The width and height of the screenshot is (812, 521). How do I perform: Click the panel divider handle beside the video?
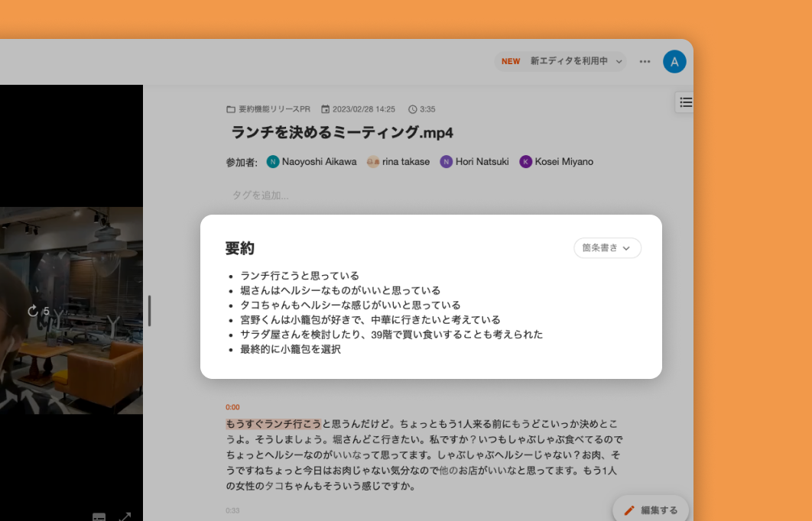click(x=149, y=310)
